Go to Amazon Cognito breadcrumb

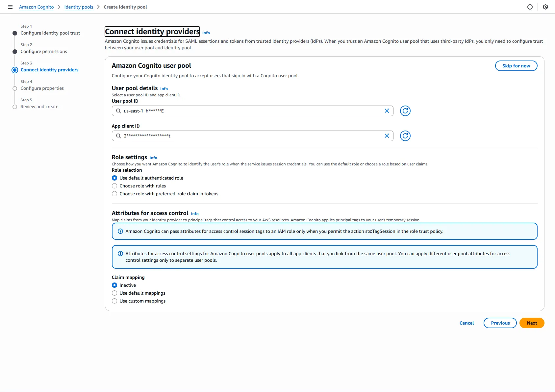pos(36,7)
